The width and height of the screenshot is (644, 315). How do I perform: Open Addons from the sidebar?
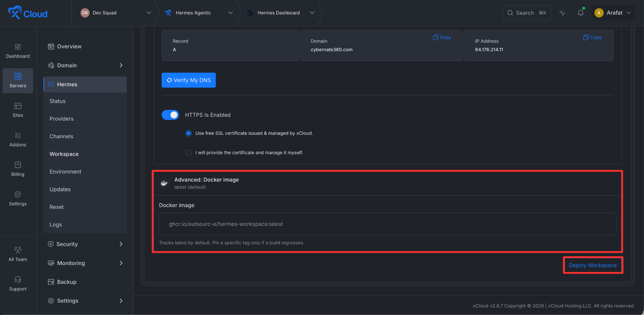pyautogui.click(x=18, y=140)
